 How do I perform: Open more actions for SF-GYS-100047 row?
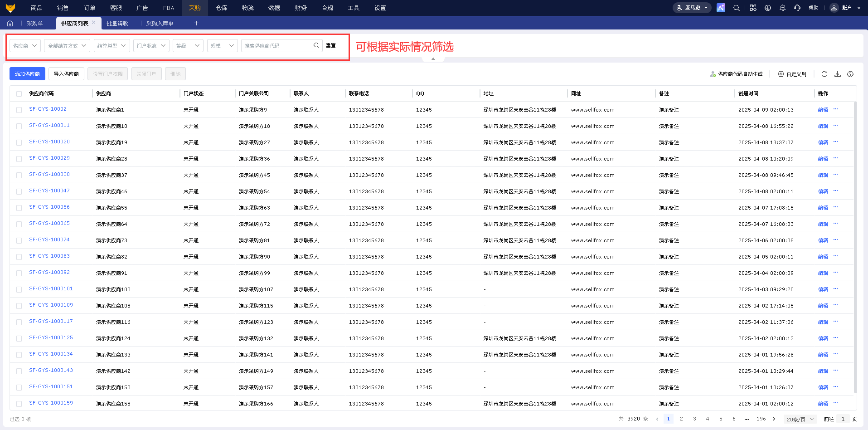point(836,191)
